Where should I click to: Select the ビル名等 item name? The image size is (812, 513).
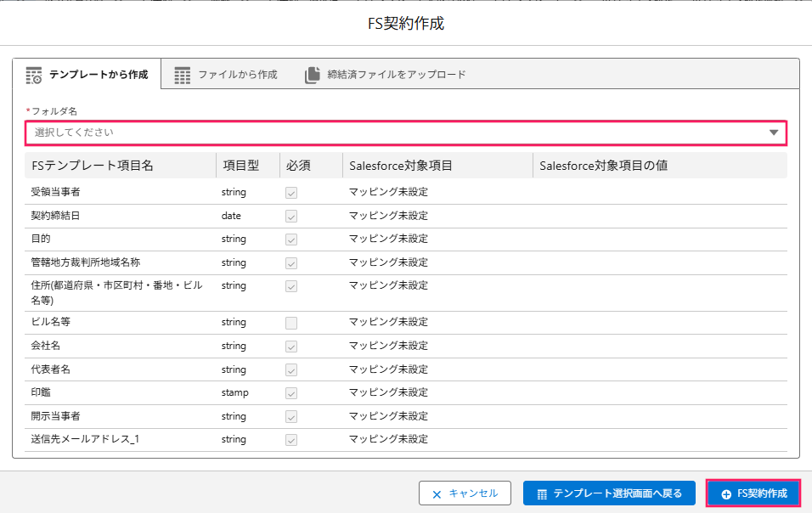[x=50, y=322]
